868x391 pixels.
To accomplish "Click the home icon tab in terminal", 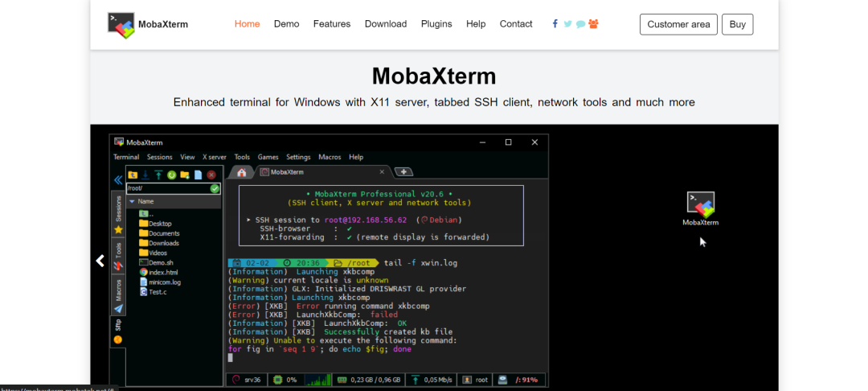I will pyautogui.click(x=241, y=172).
